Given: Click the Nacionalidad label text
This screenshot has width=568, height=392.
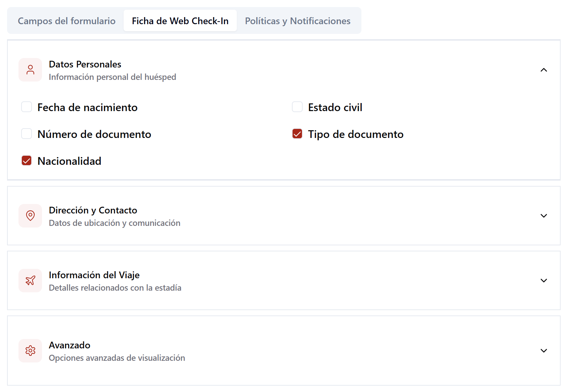Looking at the screenshot, I should pyautogui.click(x=69, y=161).
